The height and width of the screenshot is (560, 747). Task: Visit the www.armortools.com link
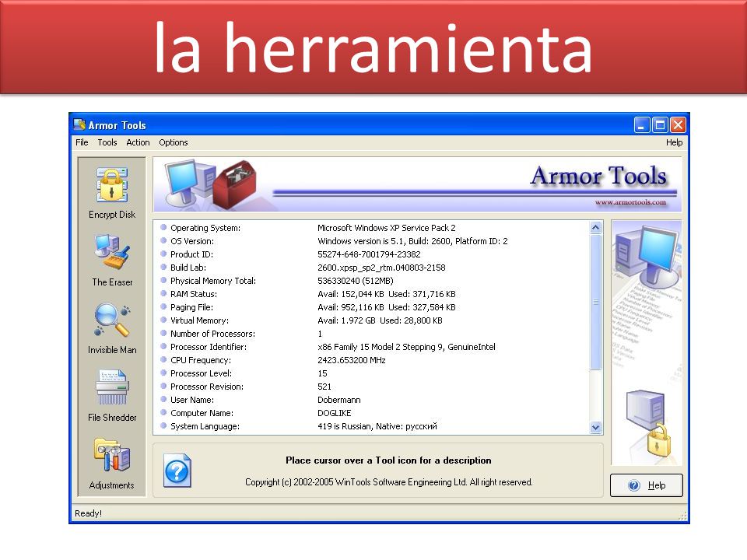[630, 202]
